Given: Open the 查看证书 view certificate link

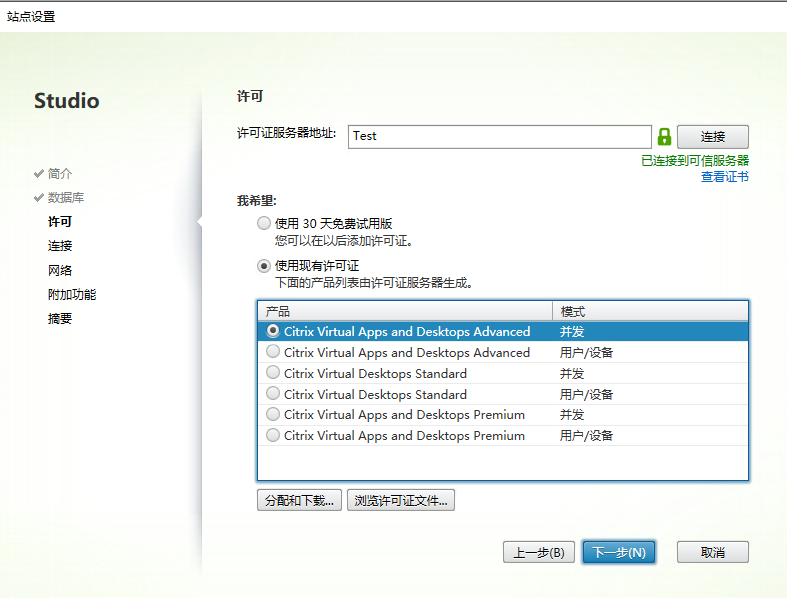Looking at the screenshot, I should click(724, 177).
